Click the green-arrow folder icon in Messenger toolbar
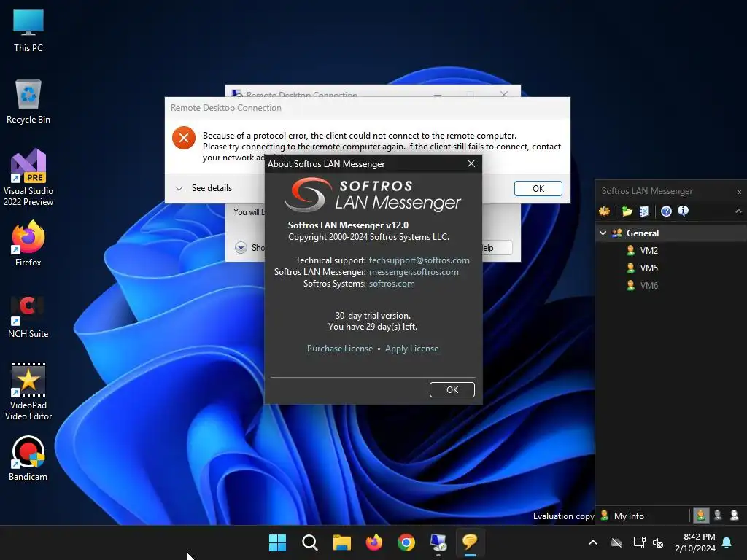This screenshot has height=560, width=747. coord(627,211)
